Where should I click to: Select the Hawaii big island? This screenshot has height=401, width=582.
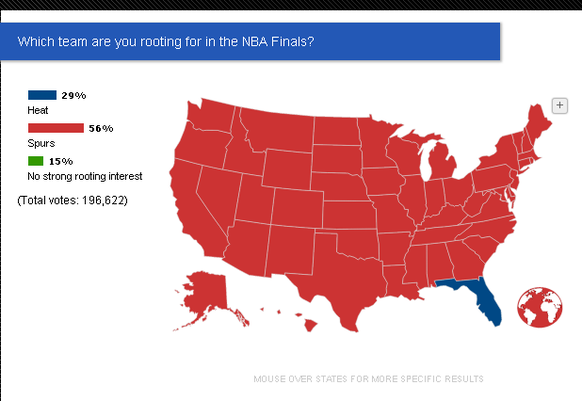tap(310, 325)
